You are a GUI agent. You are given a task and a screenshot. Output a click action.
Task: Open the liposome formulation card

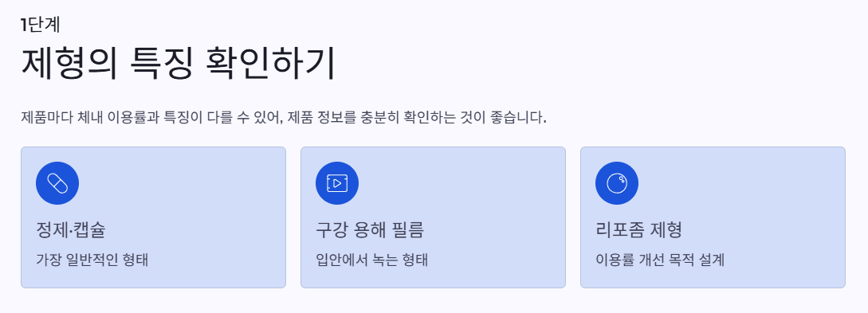click(713, 217)
